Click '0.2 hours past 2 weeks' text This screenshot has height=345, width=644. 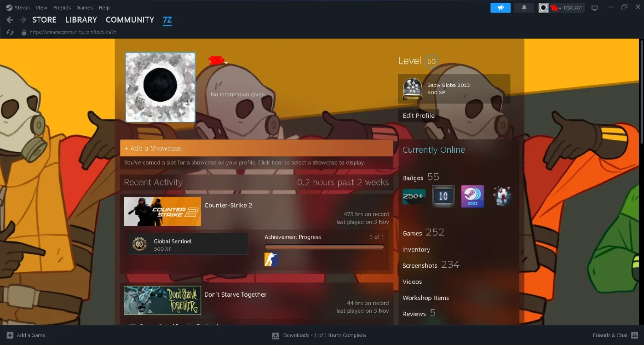click(343, 183)
